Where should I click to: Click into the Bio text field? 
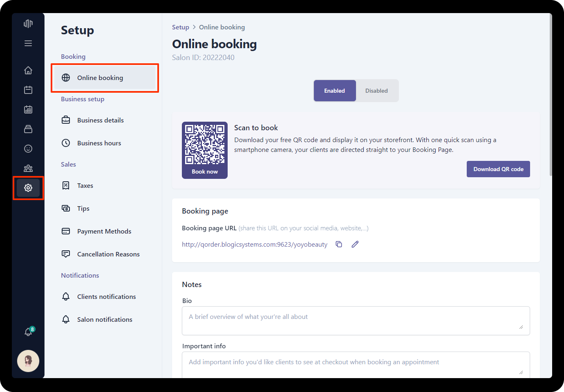tap(356, 321)
